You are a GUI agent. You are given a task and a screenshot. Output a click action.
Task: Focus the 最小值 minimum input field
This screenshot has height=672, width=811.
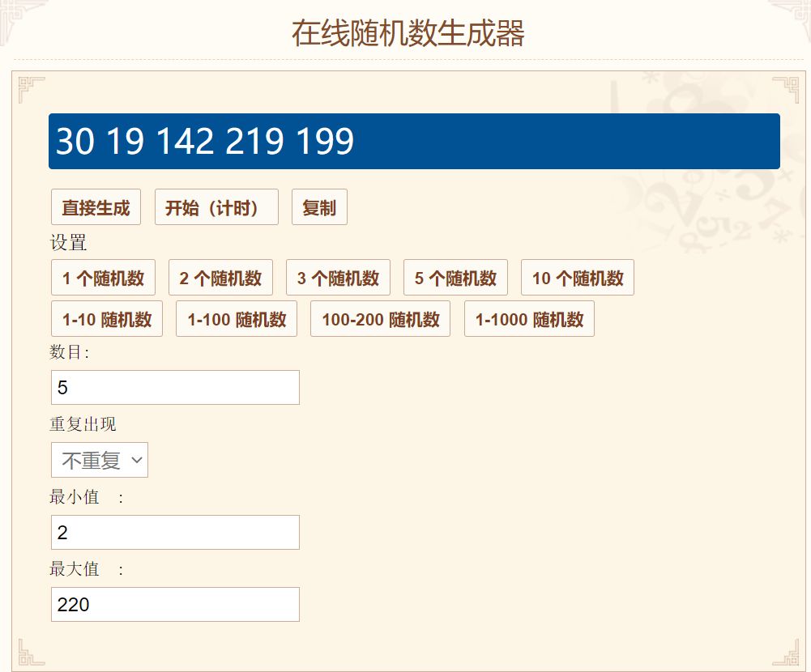[x=175, y=532]
